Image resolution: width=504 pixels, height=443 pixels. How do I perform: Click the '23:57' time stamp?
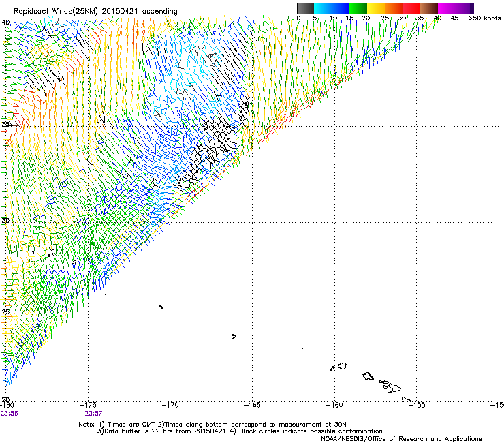[x=93, y=414]
